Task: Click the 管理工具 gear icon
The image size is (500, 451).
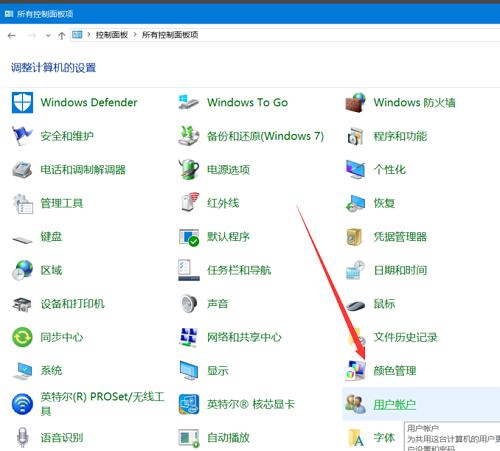Action: [22, 203]
